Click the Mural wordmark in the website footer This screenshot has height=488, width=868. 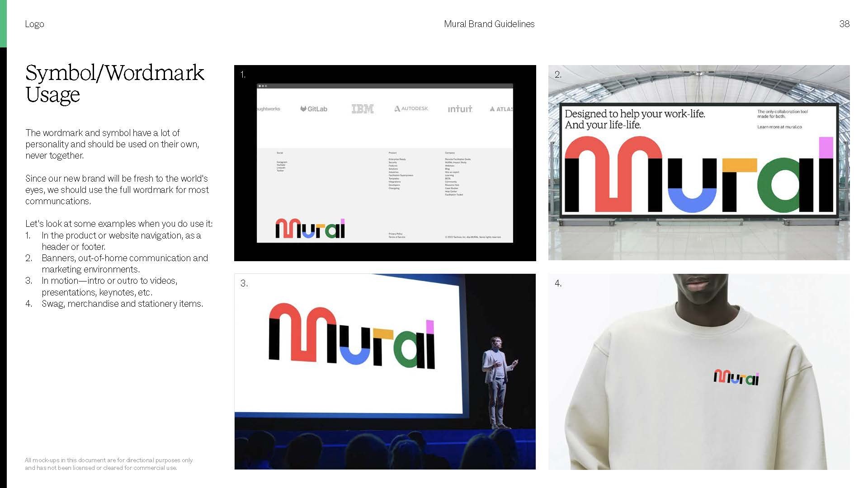point(310,228)
